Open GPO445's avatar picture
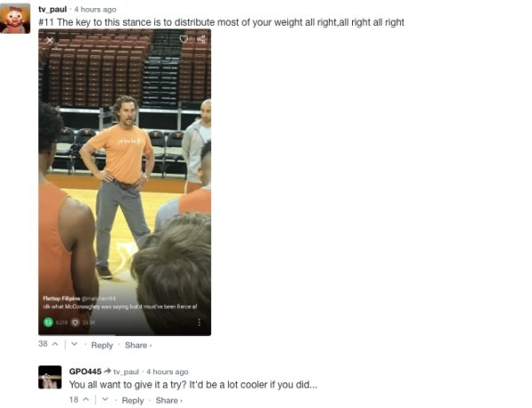The width and height of the screenshot is (532, 408). click(x=50, y=377)
